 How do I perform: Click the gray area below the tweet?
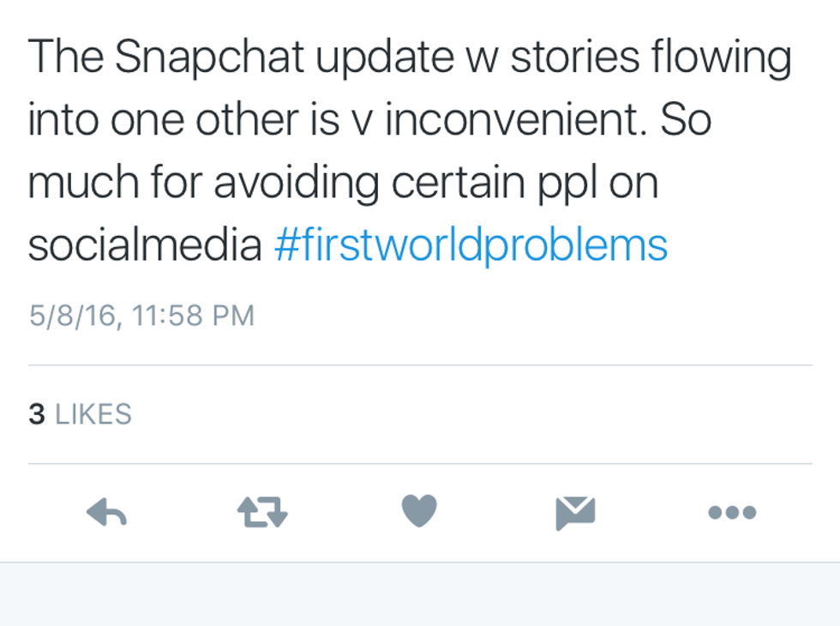point(420,594)
